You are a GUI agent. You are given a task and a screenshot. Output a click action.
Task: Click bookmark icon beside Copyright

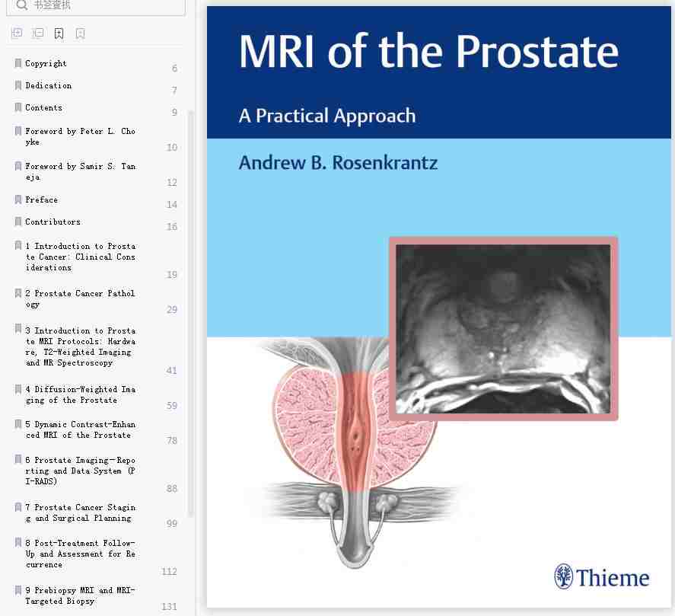tap(18, 63)
